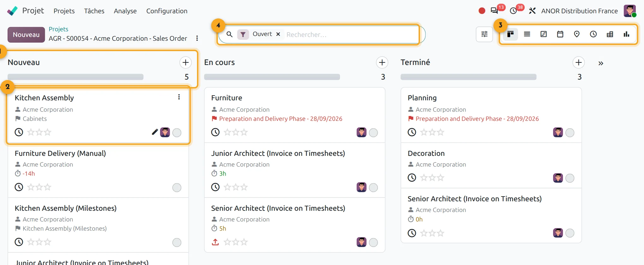Open the messages conversation icon
644x265 pixels.
[494, 11]
